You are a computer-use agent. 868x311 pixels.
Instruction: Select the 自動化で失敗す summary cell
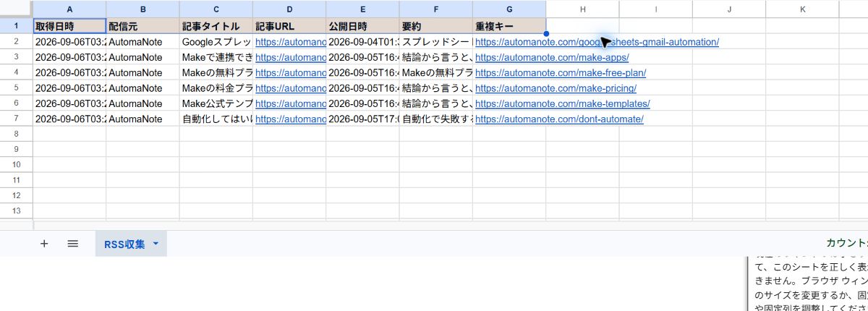point(435,119)
